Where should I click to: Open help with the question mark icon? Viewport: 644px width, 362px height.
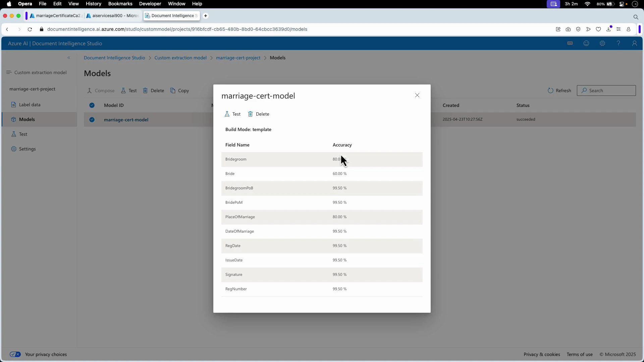point(618,43)
